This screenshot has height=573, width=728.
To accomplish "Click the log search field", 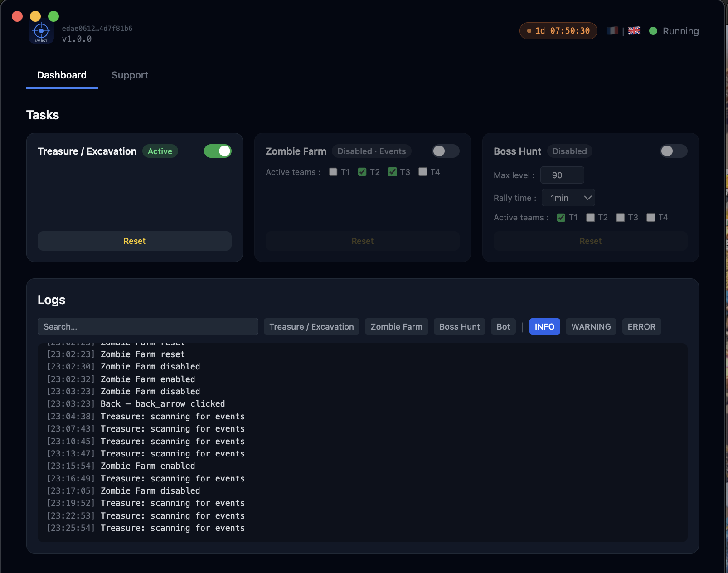I will click(148, 326).
